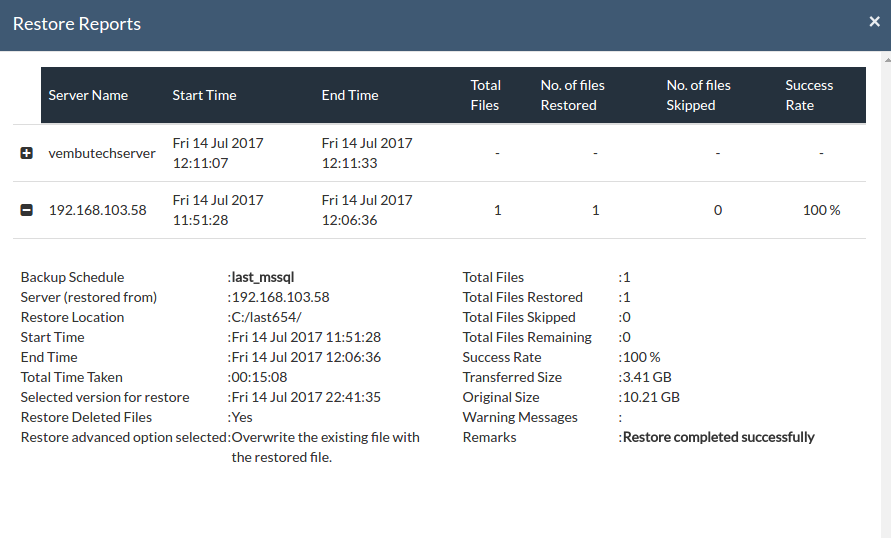Click the Selected version for restore label
Image resolution: width=891 pixels, height=538 pixels.
(105, 397)
